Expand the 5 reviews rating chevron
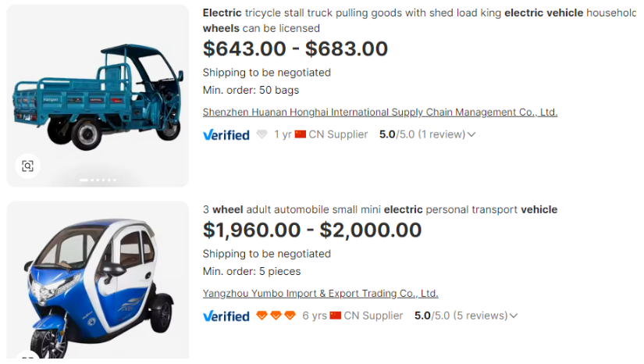The image size is (644, 364). [514, 316]
